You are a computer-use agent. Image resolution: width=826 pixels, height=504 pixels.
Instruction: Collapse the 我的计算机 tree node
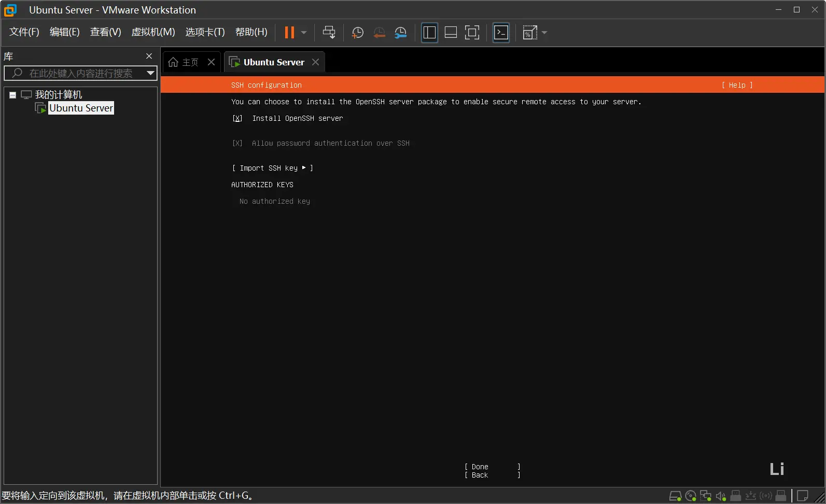(13, 95)
